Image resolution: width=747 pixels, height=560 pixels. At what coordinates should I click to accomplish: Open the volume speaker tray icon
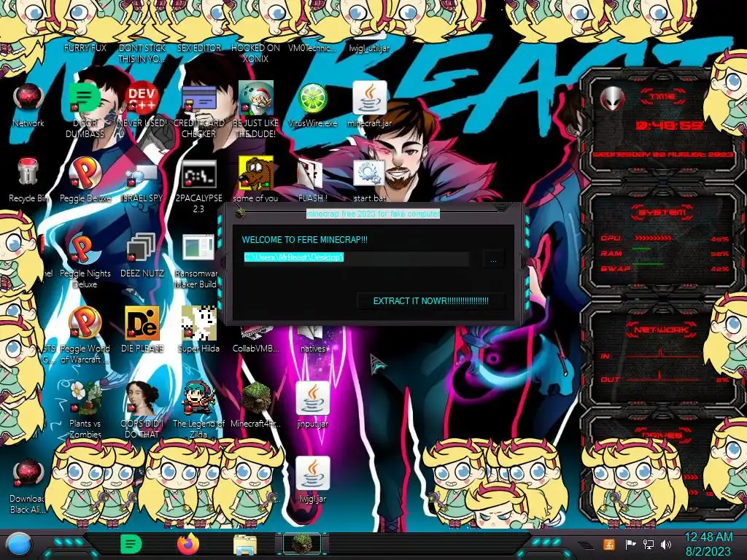pos(666,544)
